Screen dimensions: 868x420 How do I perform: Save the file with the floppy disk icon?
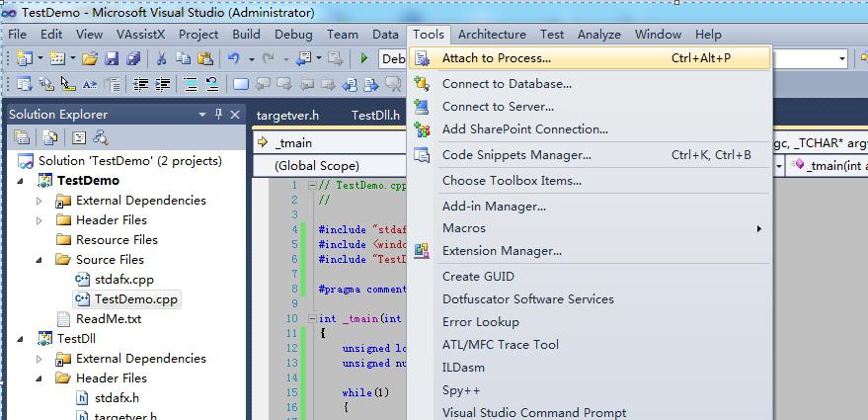(112, 58)
